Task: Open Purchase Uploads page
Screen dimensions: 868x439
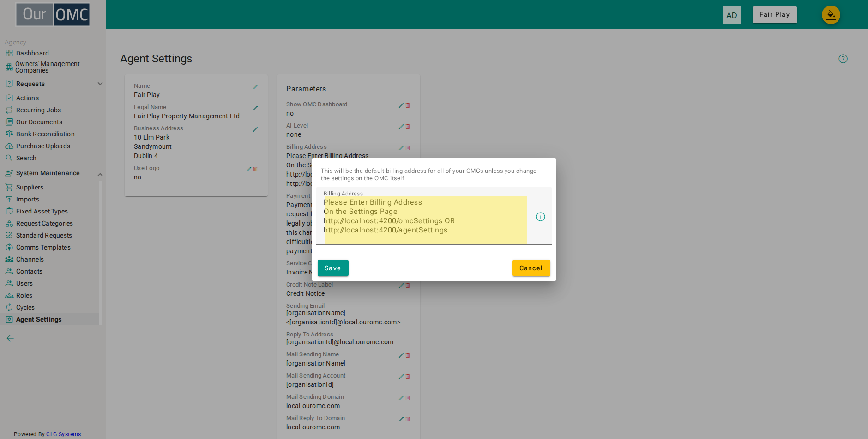Action: [43, 146]
